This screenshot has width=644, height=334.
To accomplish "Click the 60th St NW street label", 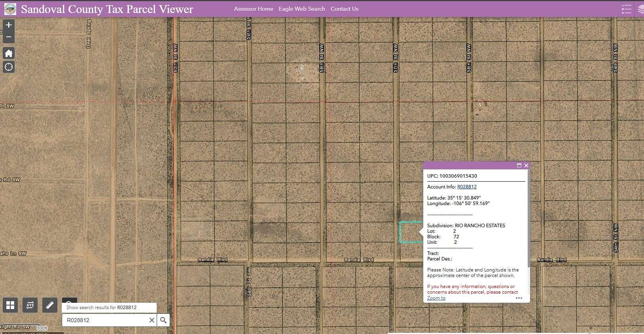I will coord(175,58).
